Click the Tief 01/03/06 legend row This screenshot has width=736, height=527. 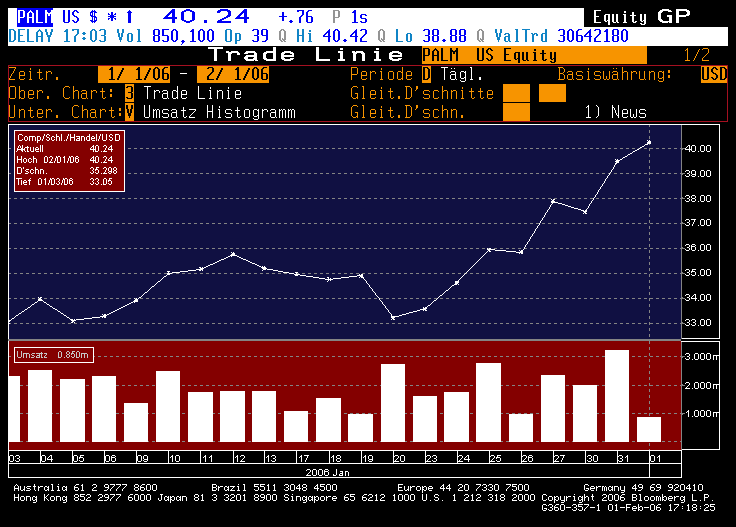pos(65,182)
